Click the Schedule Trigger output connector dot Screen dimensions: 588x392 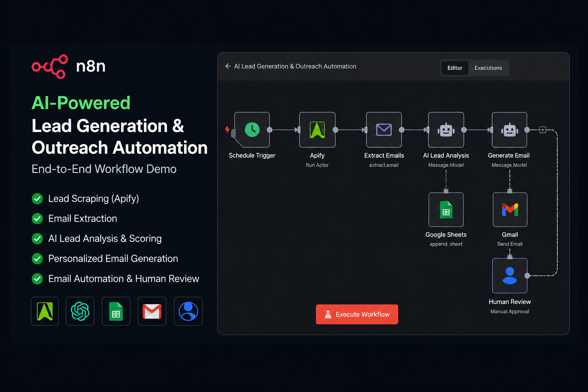[269, 130]
